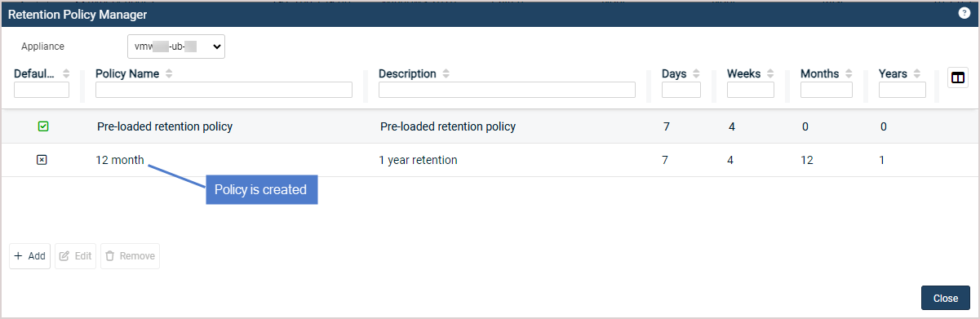The image size is (980, 319).
Task: Sort by the Description column arrows
Action: (446, 73)
